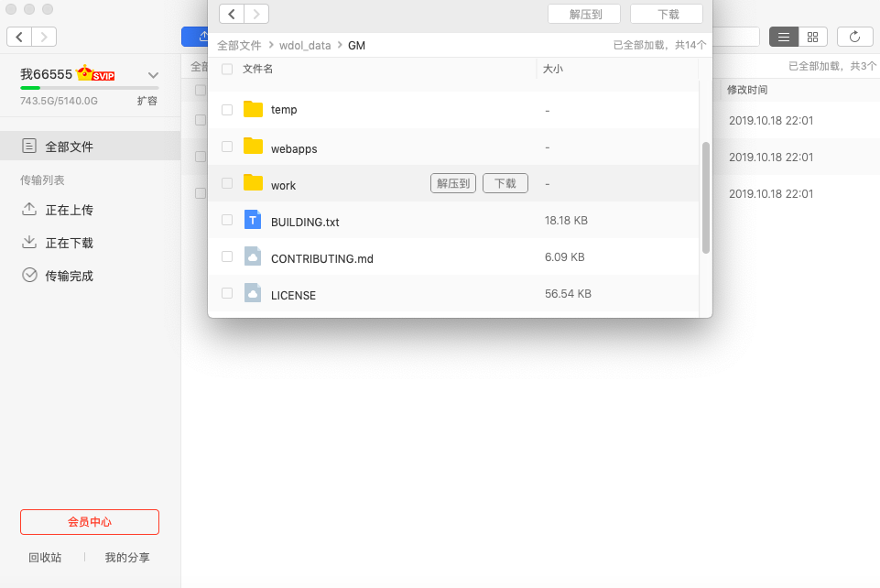Navigate to wdol_data in breadcrumb
This screenshot has height=588, width=880.
305,45
